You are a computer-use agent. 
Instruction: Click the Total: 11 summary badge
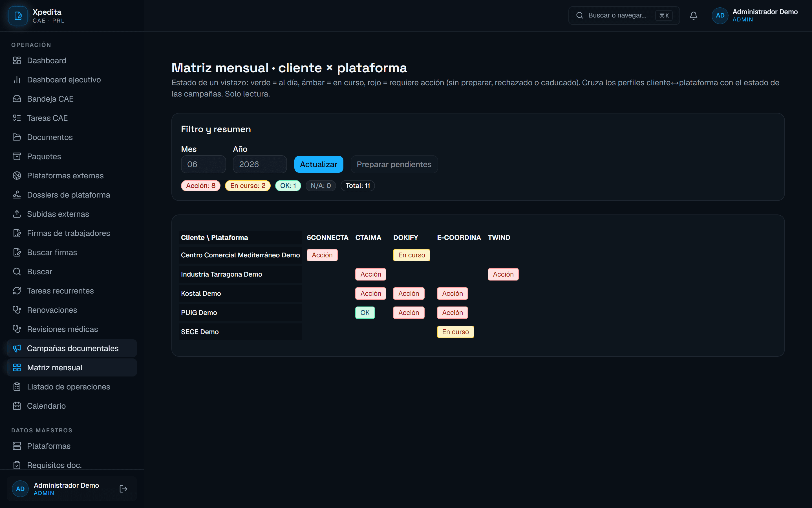pos(358,185)
